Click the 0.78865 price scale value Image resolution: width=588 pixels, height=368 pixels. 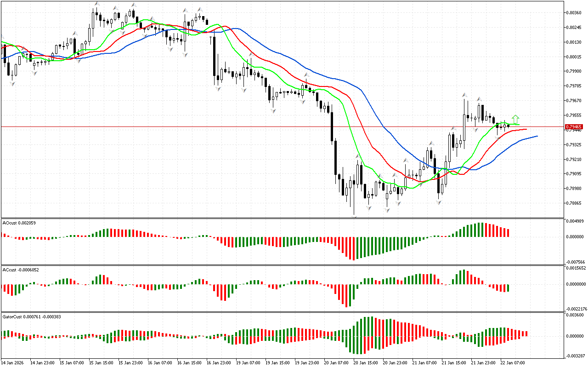(575, 203)
